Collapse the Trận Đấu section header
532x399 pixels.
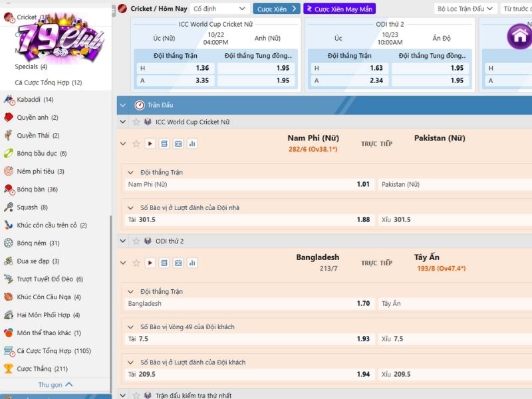click(123, 105)
